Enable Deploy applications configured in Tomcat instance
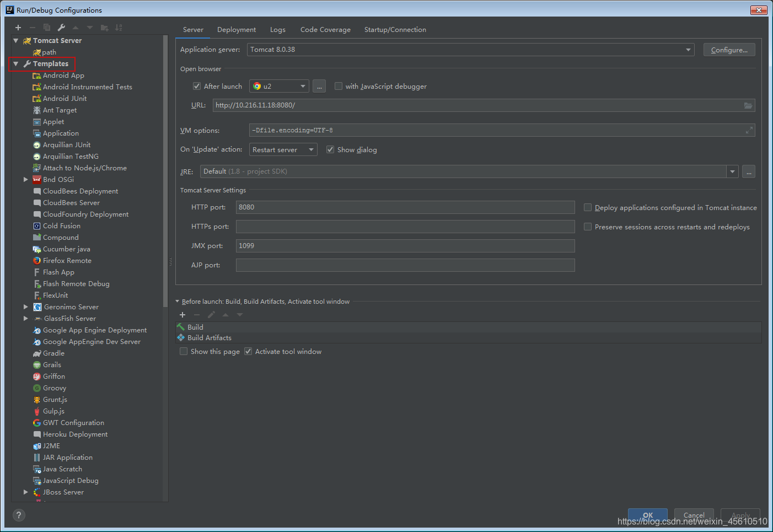Image resolution: width=773 pixels, height=532 pixels. click(x=588, y=207)
